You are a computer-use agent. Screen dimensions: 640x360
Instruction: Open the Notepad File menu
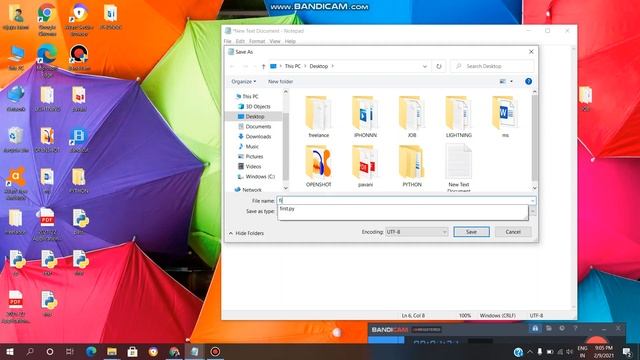click(227, 41)
